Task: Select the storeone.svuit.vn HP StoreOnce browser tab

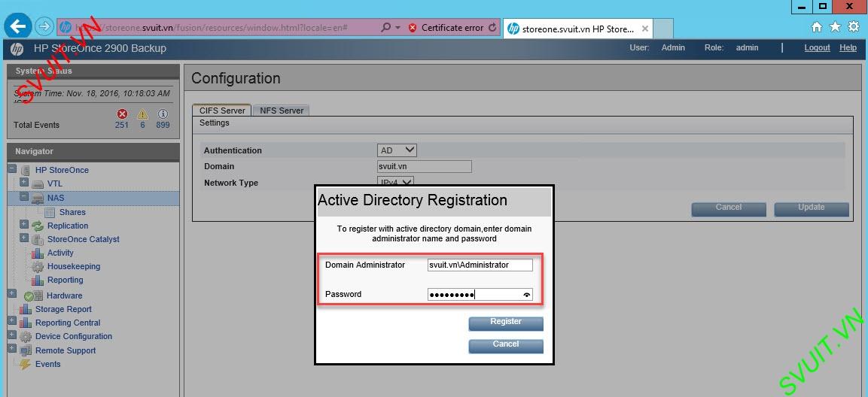Action: pos(577,29)
